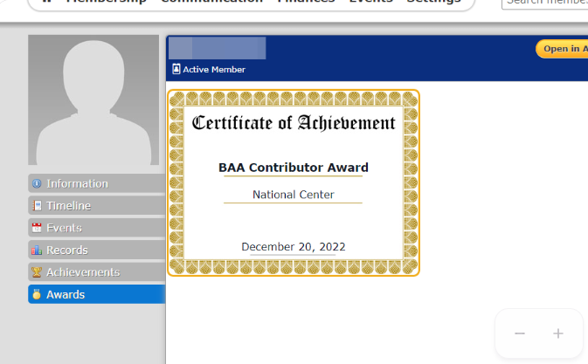This screenshot has height=364, width=588.
Task: Click the minus zoom out button
Action: click(x=520, y=333)
